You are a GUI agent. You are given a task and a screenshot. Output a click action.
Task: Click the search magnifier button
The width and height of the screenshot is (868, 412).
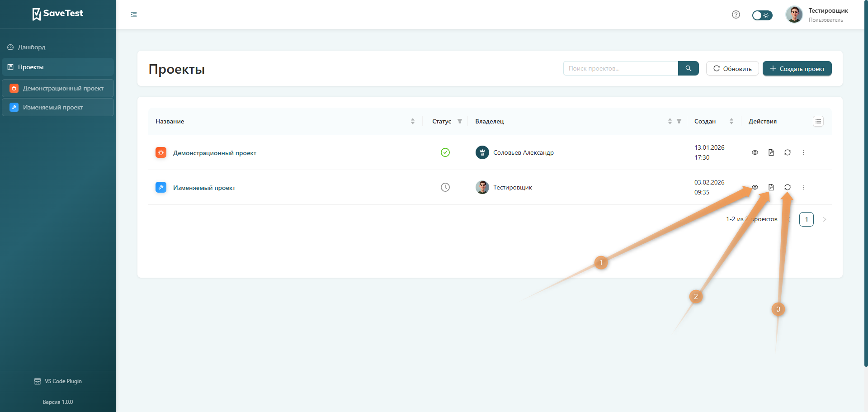(x=688, y=68)
